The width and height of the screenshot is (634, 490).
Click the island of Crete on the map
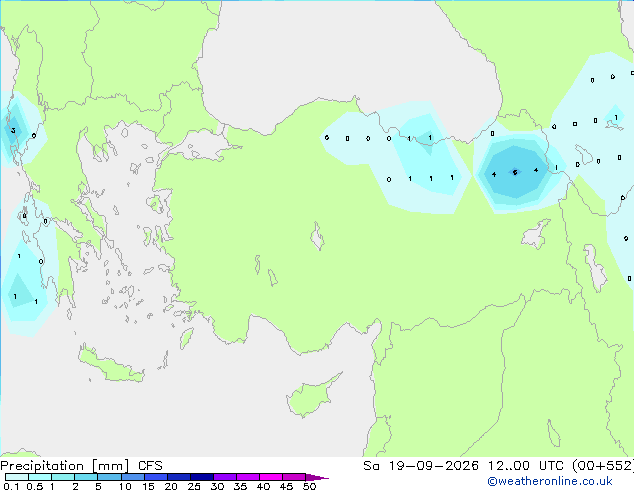tap(111, 366)
